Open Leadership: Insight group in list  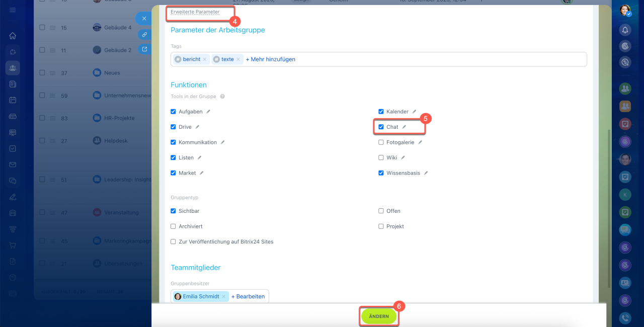click(128, 180)
